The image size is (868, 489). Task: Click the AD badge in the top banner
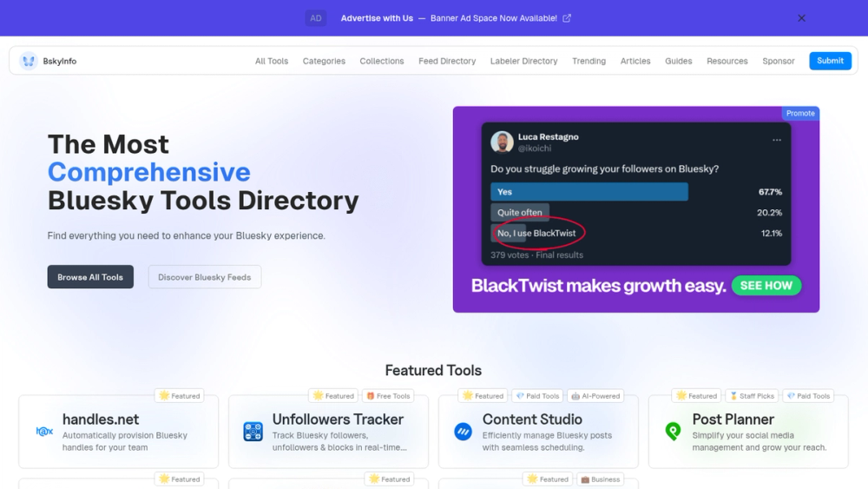pyautogui.click(x=316, y=18)
